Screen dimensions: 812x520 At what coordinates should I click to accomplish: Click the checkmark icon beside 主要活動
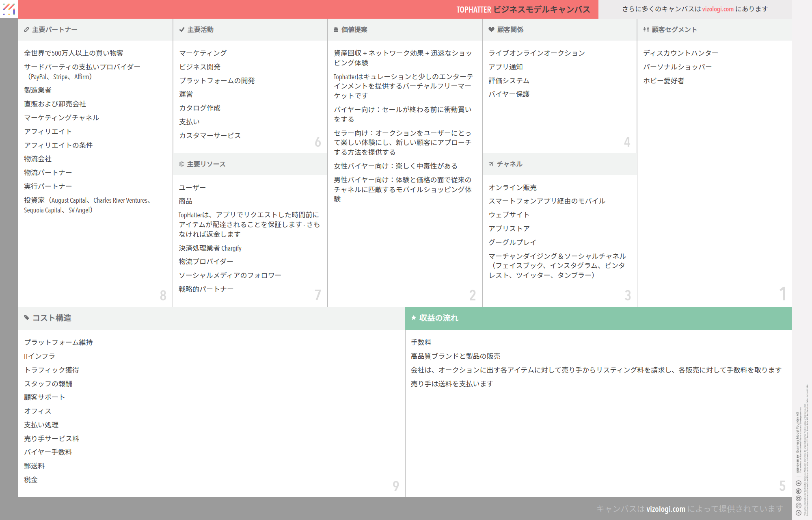point(182,30)
